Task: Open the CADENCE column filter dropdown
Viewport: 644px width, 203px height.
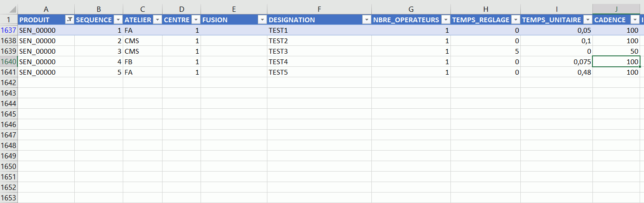Action: click(x=634, y=20)
